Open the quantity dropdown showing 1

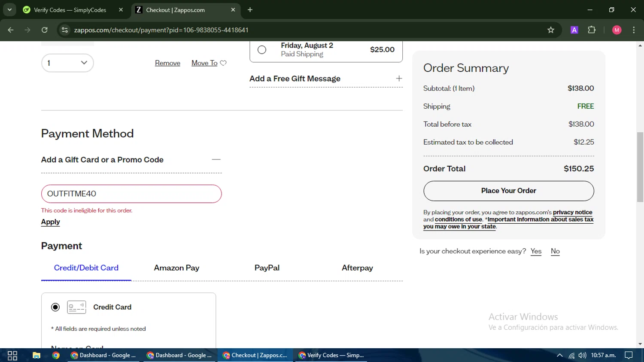[67, 63]
